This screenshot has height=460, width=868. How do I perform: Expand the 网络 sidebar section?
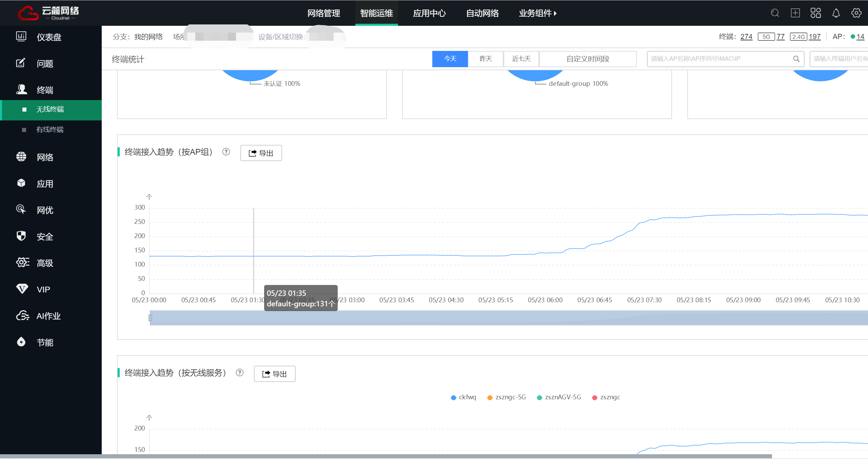tap(45, 157)
